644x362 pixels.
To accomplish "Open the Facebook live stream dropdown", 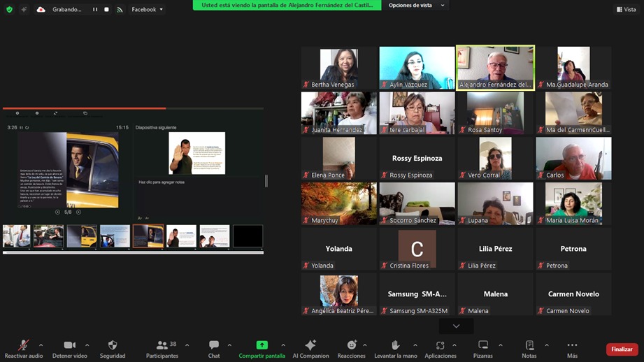I will pos(147,10).
